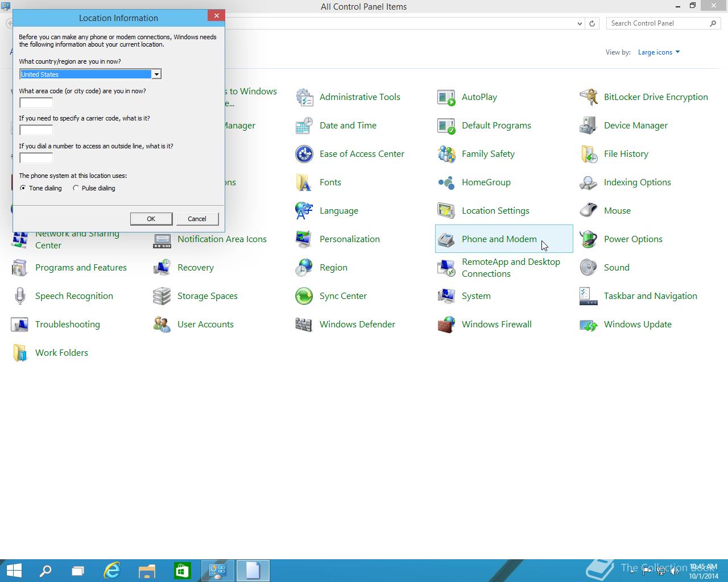The image size is (728, 582).
Task: Open the Mouse icon
Action: 589,211
